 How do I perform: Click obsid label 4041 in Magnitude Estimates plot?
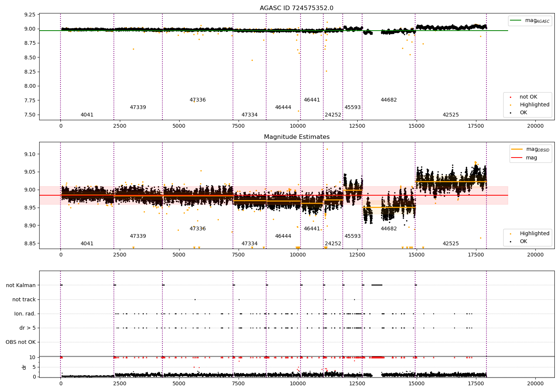click(x=87, y=244)
